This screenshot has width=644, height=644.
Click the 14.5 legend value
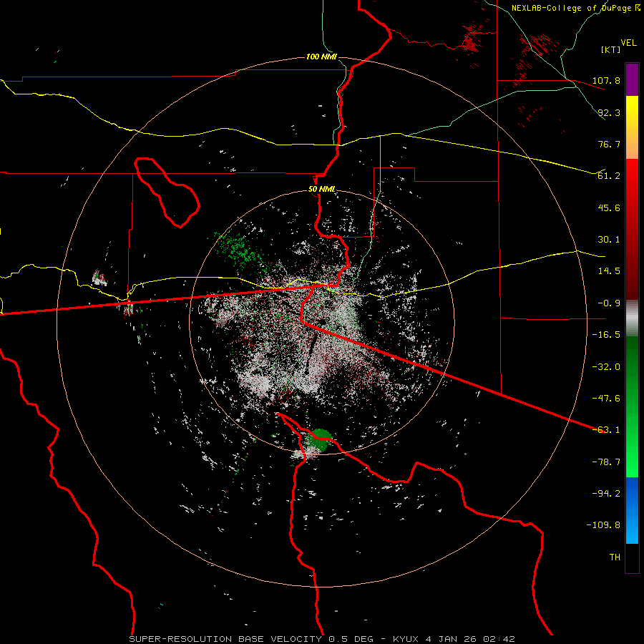tap(609, 271)
